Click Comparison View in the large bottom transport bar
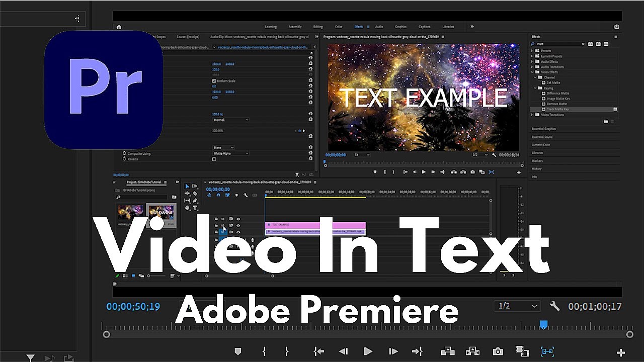The width and height of the screenshot is (644, 362). point(522,351)
